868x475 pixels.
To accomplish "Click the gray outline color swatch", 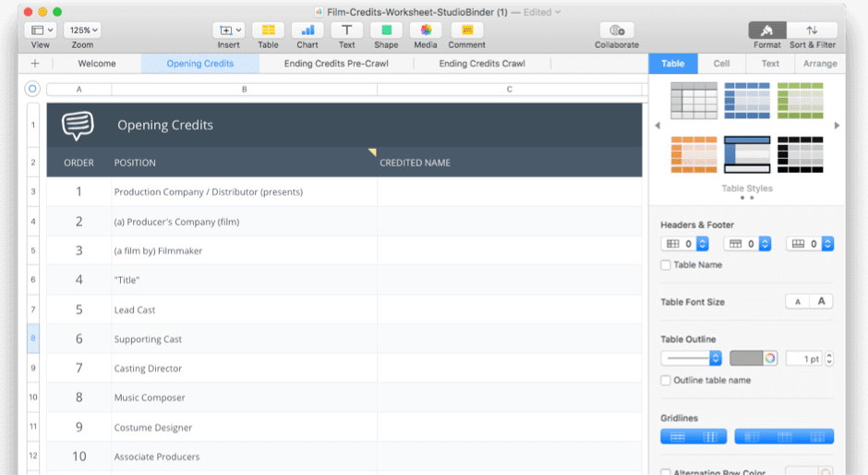I will (746, 359).
